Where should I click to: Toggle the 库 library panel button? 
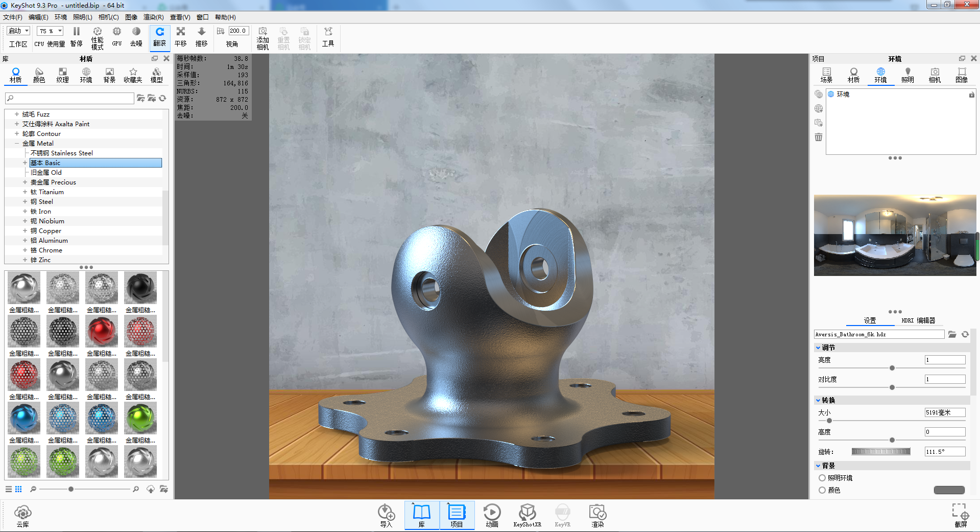point(422,515)
